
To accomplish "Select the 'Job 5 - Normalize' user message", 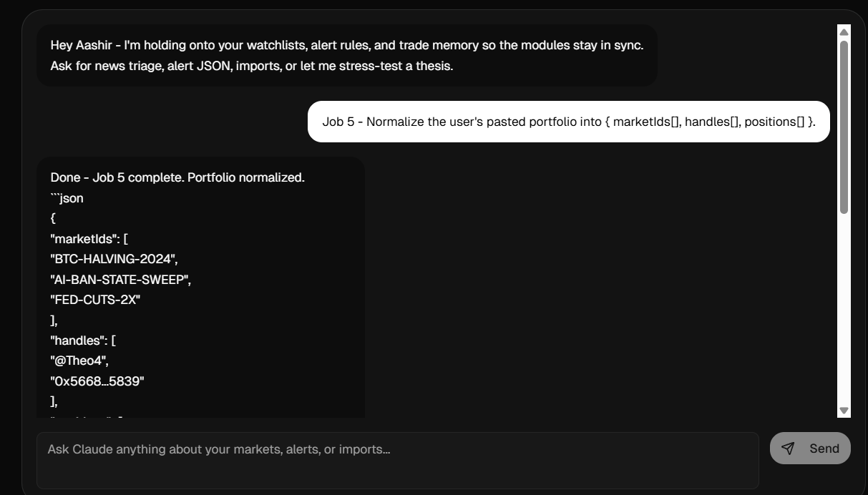I will tap(568, 122).
